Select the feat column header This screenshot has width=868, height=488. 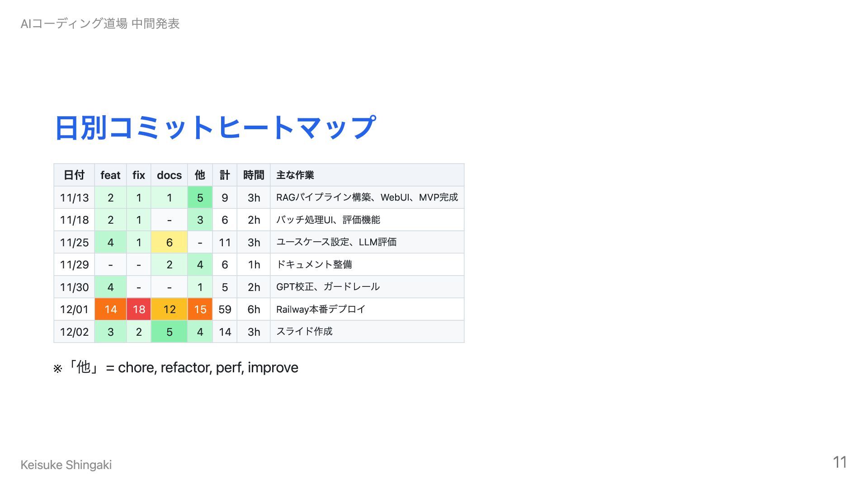pyautogui.click(x=110, y=175)
